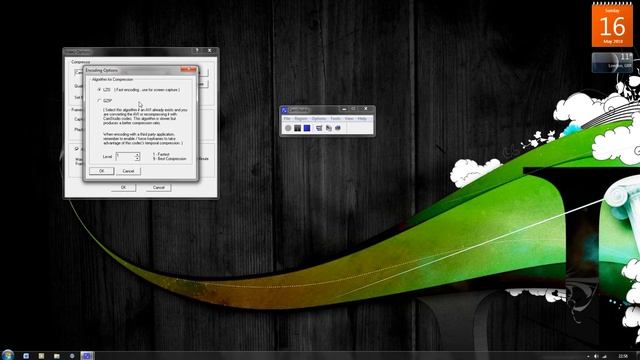Open the Tools menu in CamStudio
The width and height of the screenshot is (640, 360).
(336, 119)
